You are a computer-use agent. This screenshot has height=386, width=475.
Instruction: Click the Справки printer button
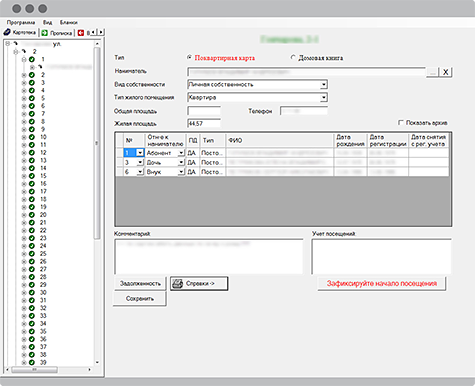pyautogui.click(x=199, y=283)
